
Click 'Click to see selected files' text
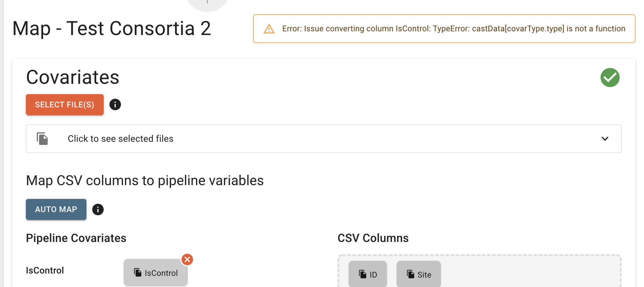coord(120,139)
